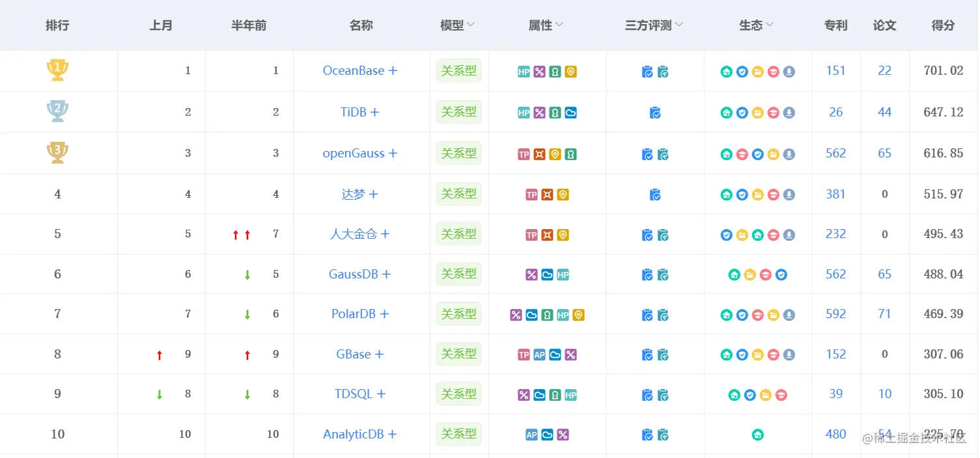980x458 pixels.
Task: Click the HP attribute icon in GaussDB row
Action: (563, 275)
